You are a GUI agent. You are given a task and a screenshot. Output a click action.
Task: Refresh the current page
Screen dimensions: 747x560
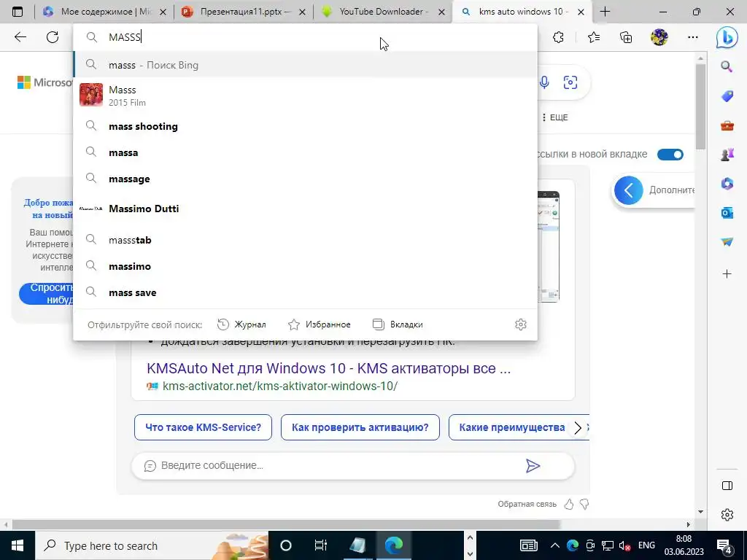tap(53, 37)
